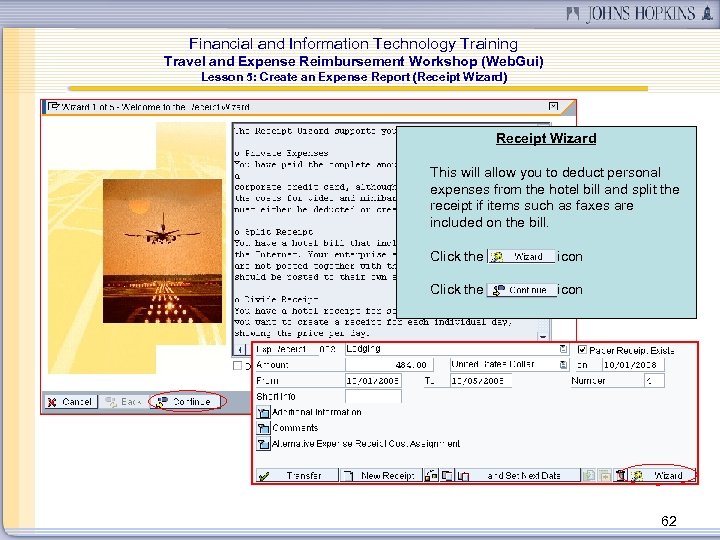
Task: Click the Amount field showing 484.00
Action: click(x=389, y=365)
